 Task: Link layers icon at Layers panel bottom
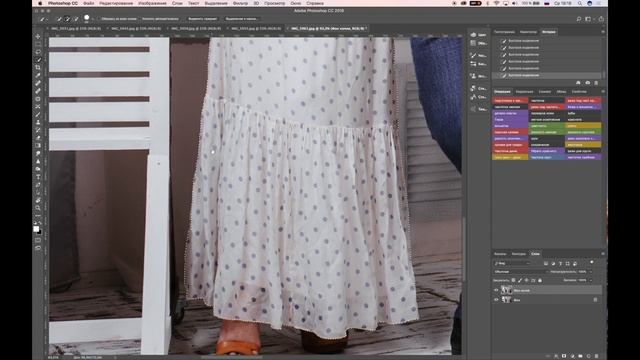[548, 356]
